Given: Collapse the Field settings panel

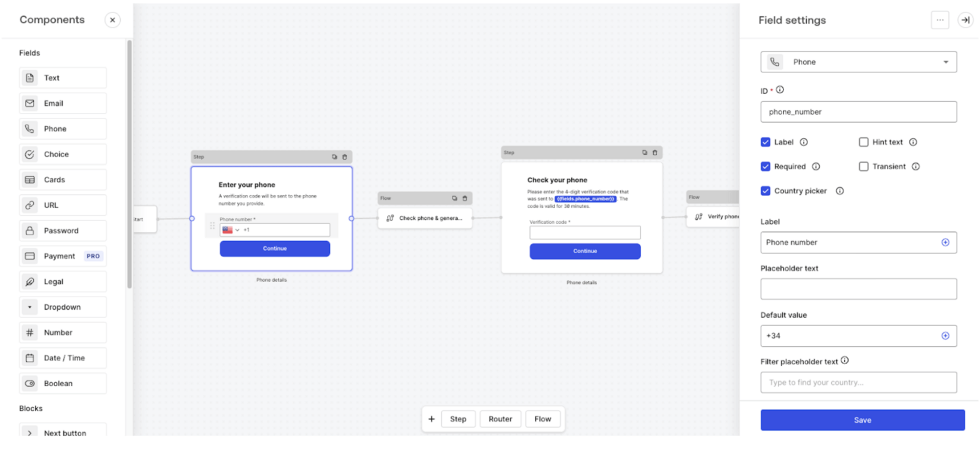Looking at the screenshot, I should click(x=965, y=20).
